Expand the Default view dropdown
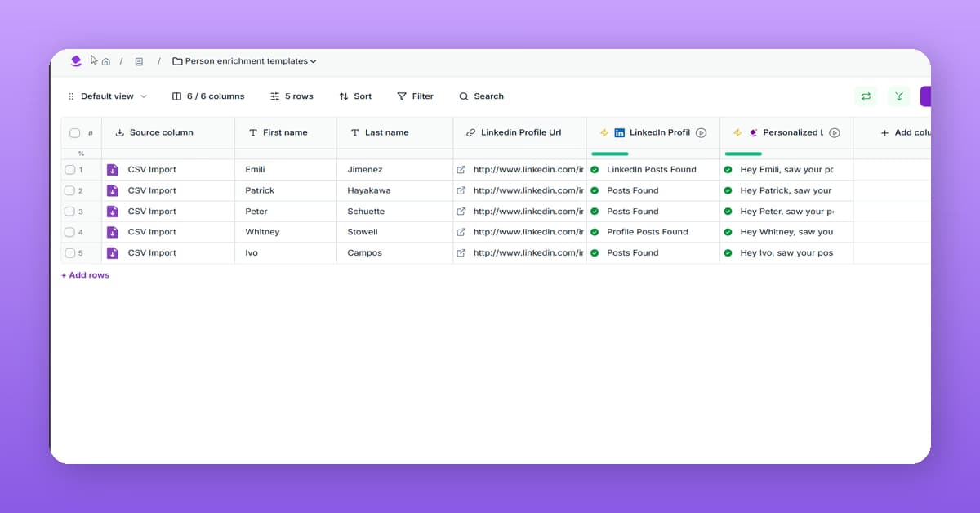 pyautogui.click(x=108, y=96)
